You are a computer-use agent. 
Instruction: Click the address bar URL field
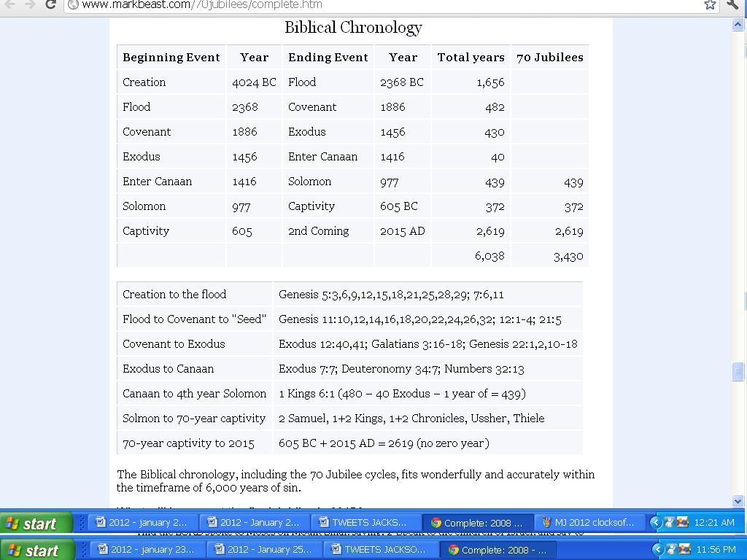[x=391, y=5]
